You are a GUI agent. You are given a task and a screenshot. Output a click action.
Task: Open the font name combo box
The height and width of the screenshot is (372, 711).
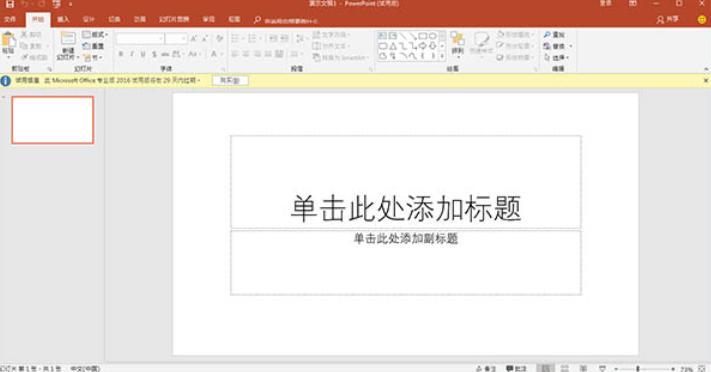click(140, 39)
